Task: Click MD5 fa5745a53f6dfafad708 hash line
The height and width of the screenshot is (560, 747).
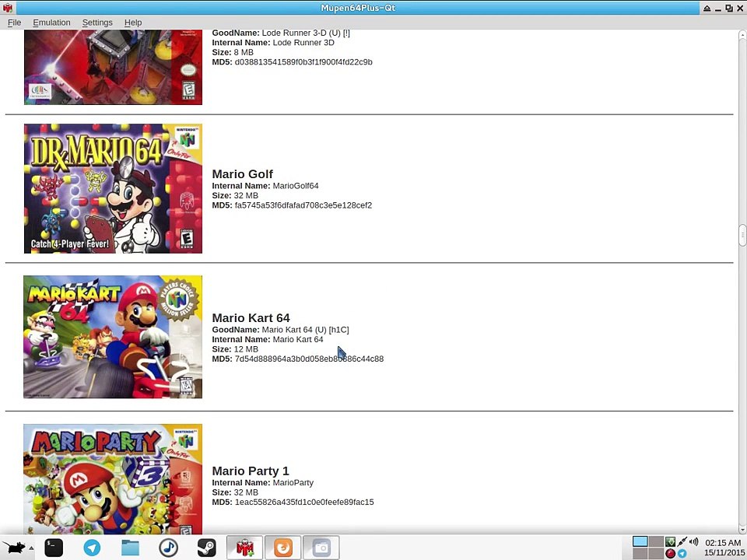Action: tap(292, 205)
